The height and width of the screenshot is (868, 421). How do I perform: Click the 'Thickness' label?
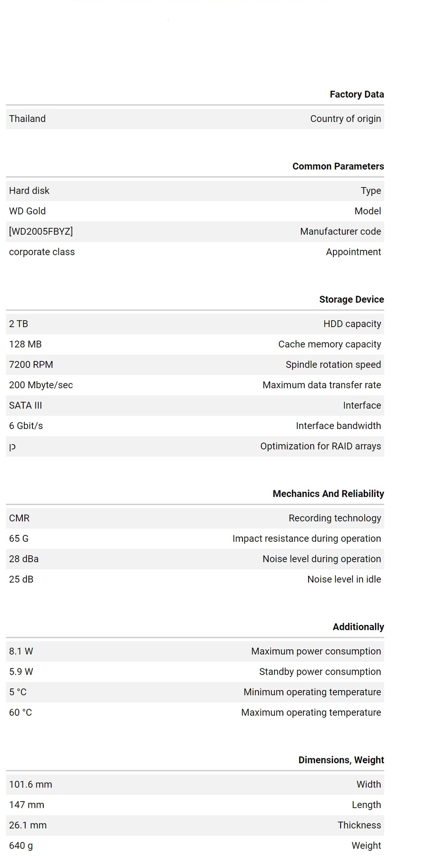[359, 826]
